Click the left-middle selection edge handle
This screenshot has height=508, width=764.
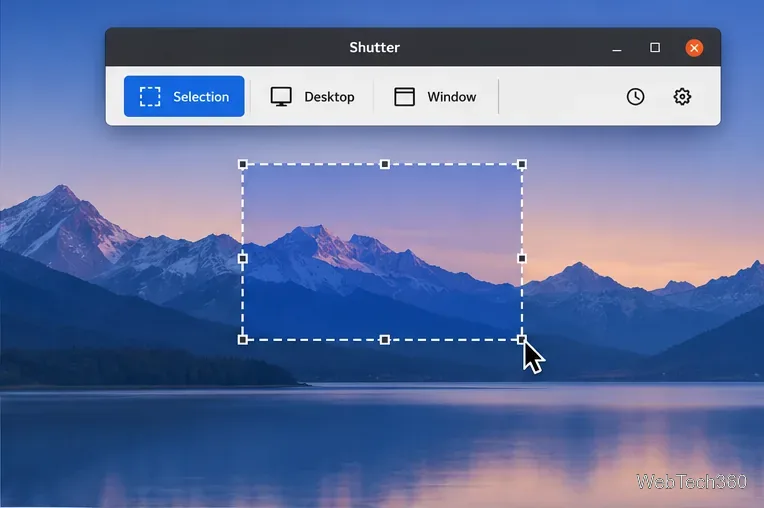(x=243, y=258)
